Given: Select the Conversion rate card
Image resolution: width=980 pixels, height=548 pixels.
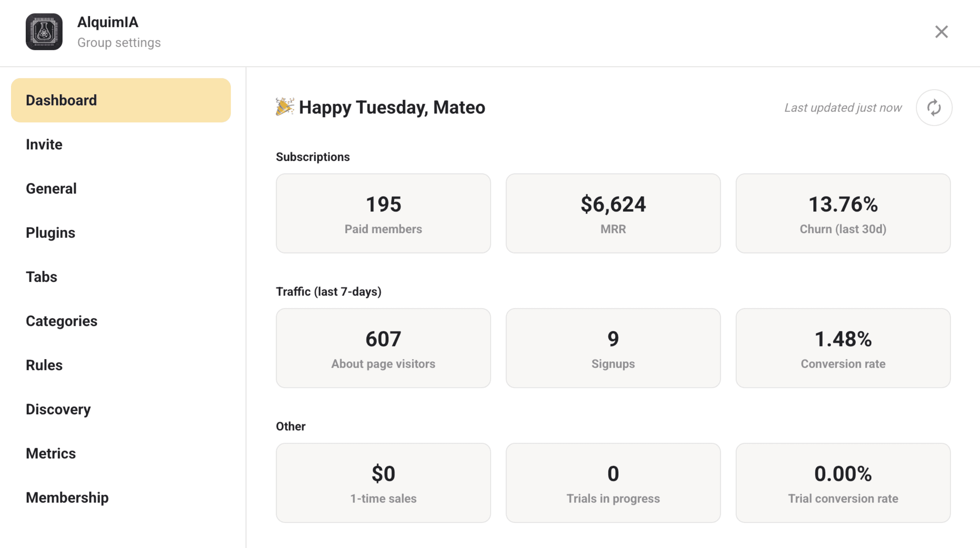Looking at the screenshot, I should click(x=843, y=348).
